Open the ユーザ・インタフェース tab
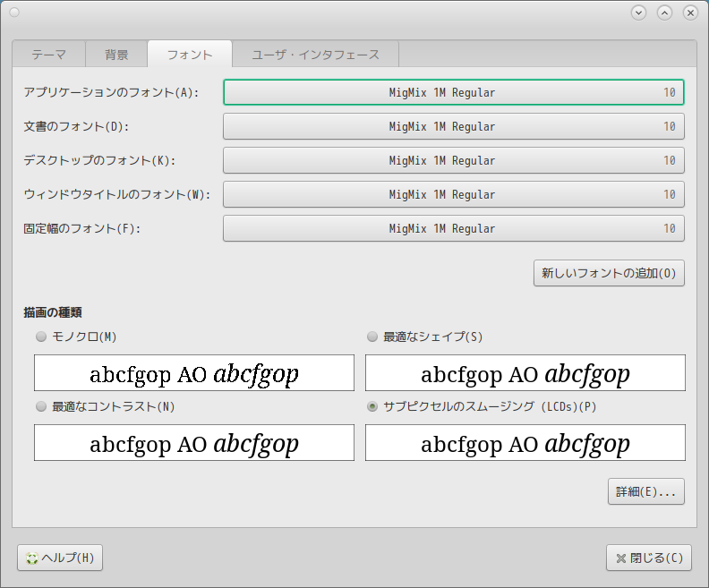The width and height of the screenshot is (709, 588). click(x=315, y=55)
